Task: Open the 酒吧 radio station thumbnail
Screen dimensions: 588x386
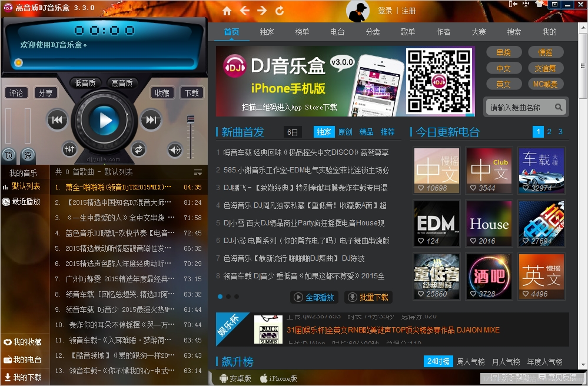Action: (489, 276)
